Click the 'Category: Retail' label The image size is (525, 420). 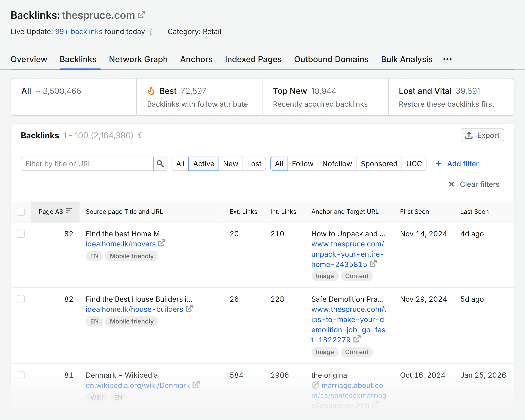pos(194,32)
